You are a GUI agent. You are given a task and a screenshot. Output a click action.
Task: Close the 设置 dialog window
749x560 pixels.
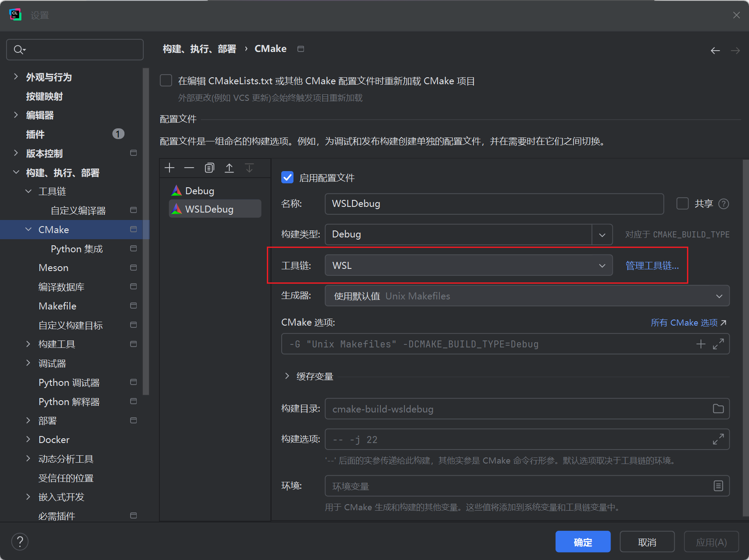736,15
